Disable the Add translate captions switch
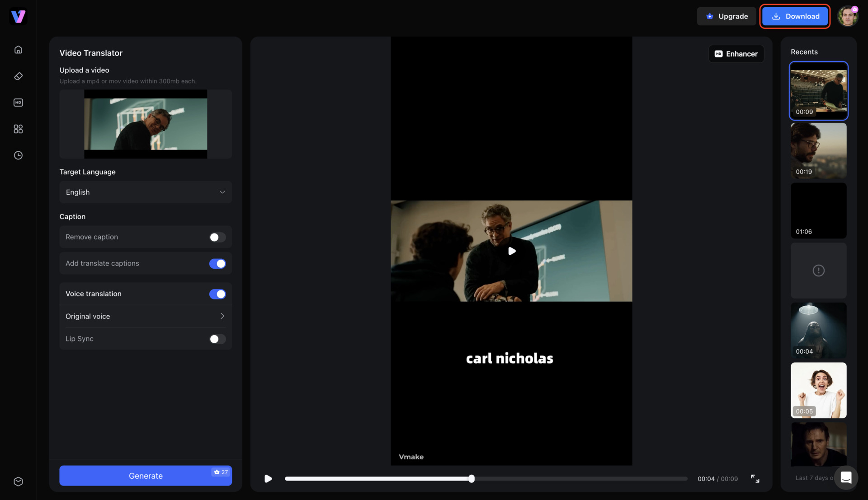This screenshot has height=500, width=868. pos(217,264)
